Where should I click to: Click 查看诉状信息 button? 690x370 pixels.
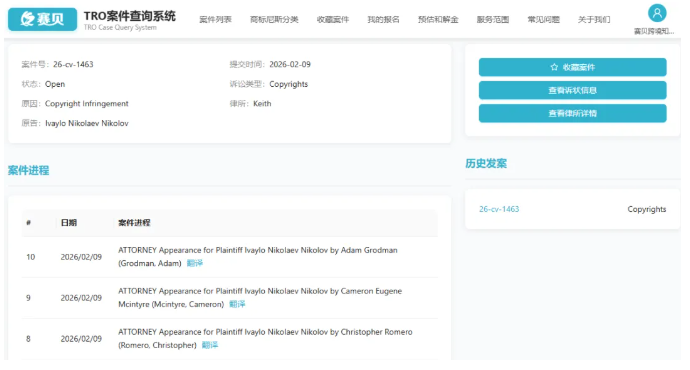pyautogui.click(x=573, y=90)
